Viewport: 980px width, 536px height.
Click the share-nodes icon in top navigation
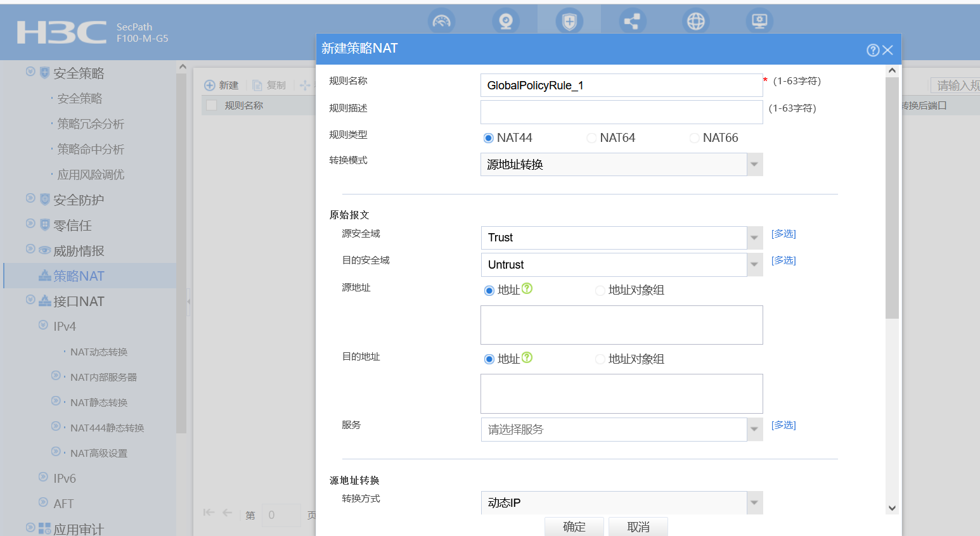632,22
